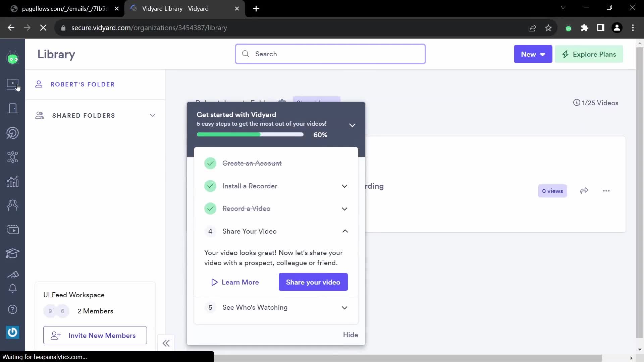Collapse the sidebar with double-chevron icon
This screenshot has height=362, width=644.
[166, 343]
